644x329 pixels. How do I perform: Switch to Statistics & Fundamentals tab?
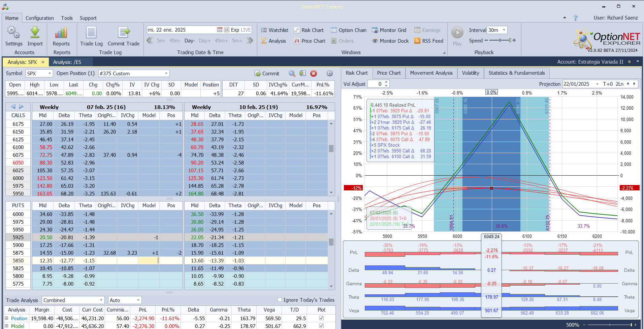(x=517, y=73)
